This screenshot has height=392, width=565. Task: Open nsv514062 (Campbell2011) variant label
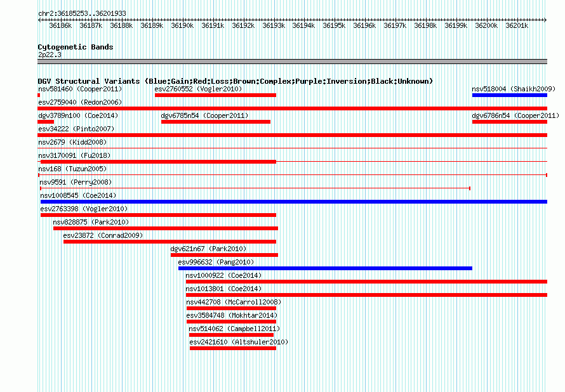tap(235, 329)
